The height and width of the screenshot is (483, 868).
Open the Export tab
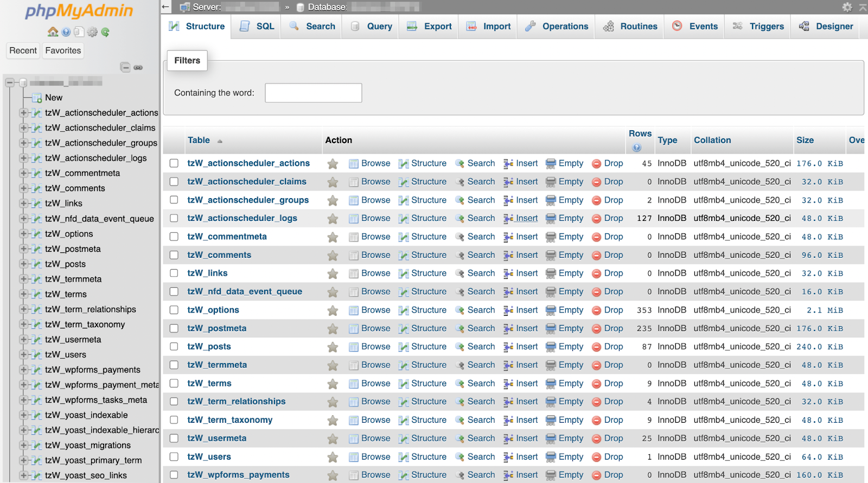[429, 26]
